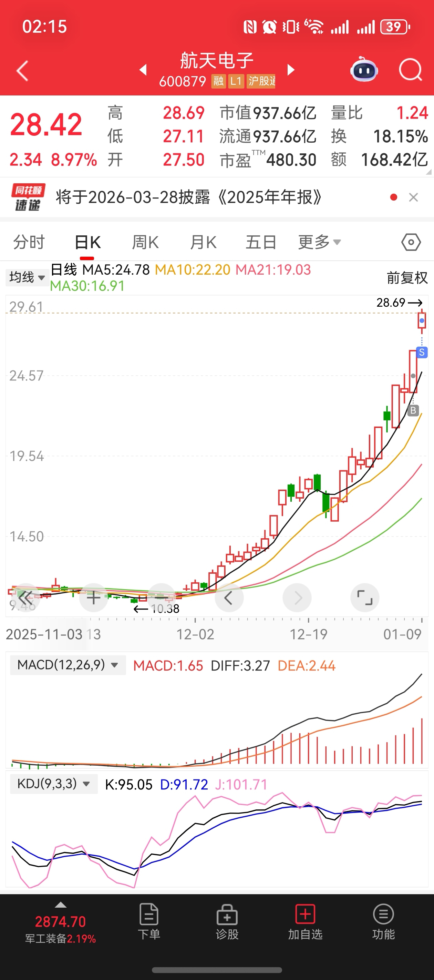This screenshot has width=434, height=980.
Task: Open the 2025年年报 disclosure notice
Action: 189,197
